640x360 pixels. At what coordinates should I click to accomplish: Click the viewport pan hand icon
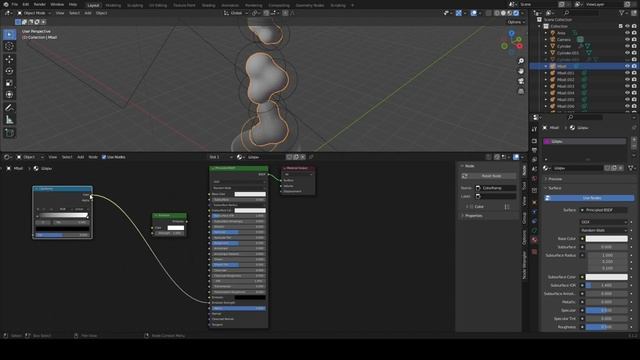tap(521, 71)
